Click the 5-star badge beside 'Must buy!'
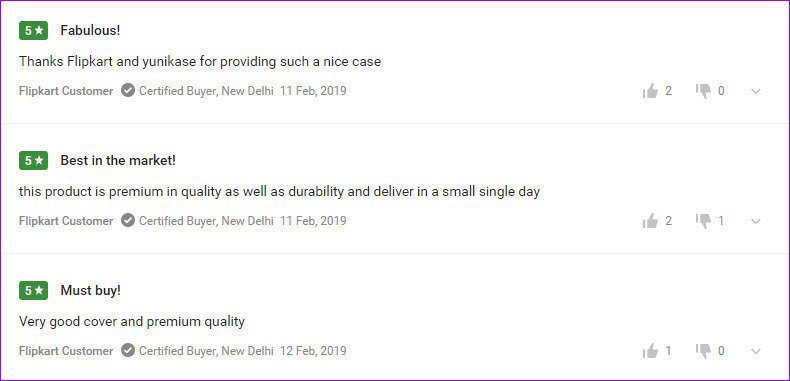The width and height of the screenshot is (790, 381). tap(33, 291)
